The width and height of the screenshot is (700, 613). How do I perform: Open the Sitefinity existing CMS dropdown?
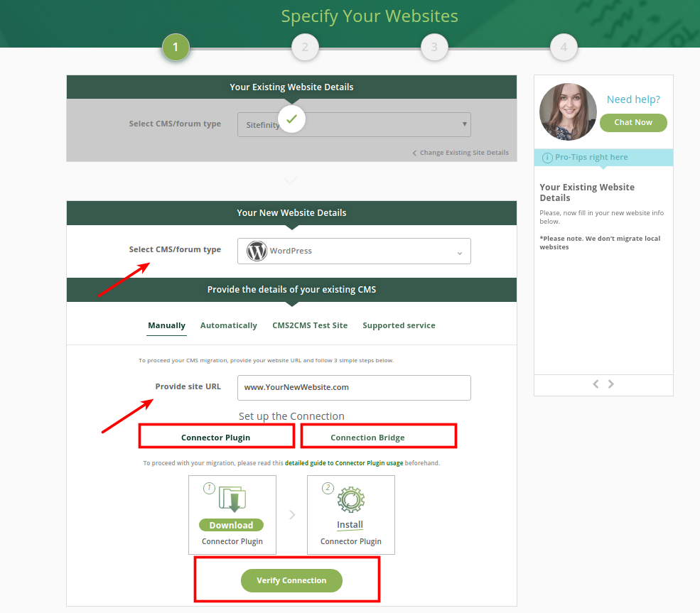click(x=354, y=124)
